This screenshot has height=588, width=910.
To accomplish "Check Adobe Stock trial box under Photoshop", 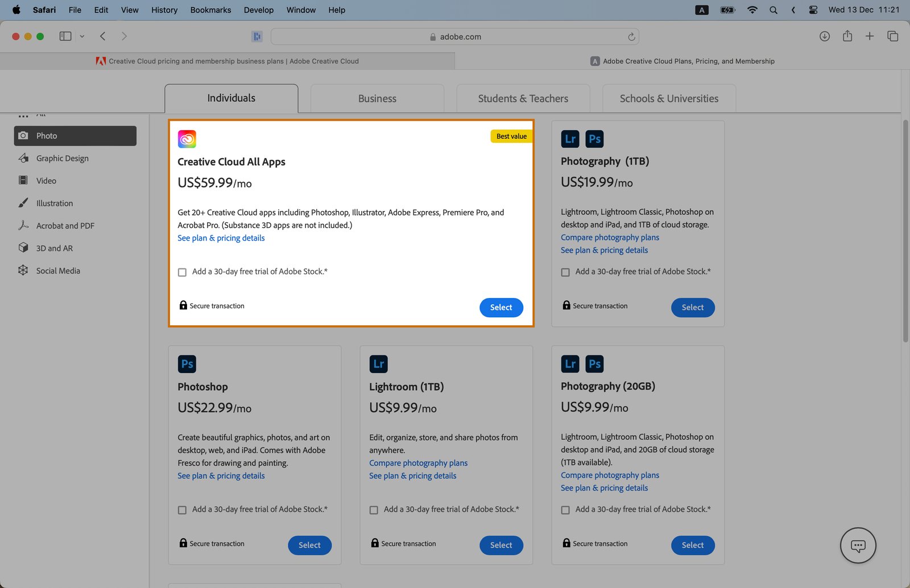I will 183,510.
